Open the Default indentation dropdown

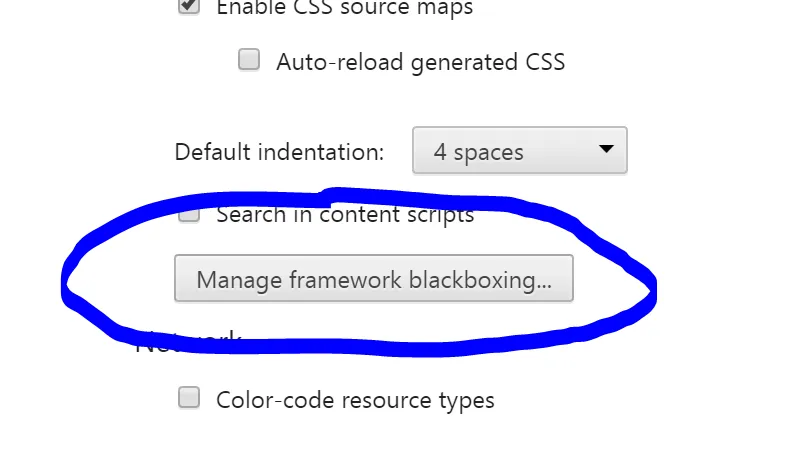pyautogui.click(x=519, y=152)
